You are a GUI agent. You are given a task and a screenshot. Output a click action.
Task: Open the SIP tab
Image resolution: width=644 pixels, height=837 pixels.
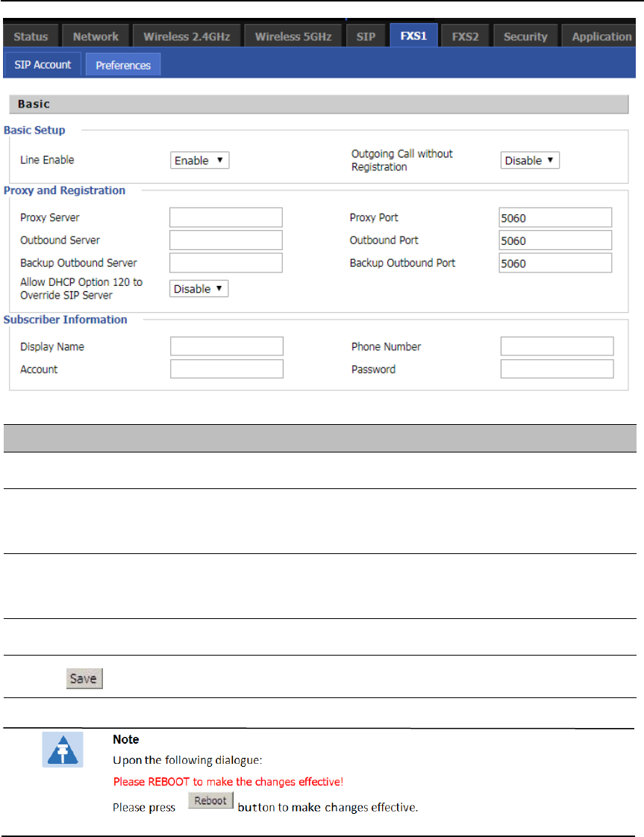[366, 37]
